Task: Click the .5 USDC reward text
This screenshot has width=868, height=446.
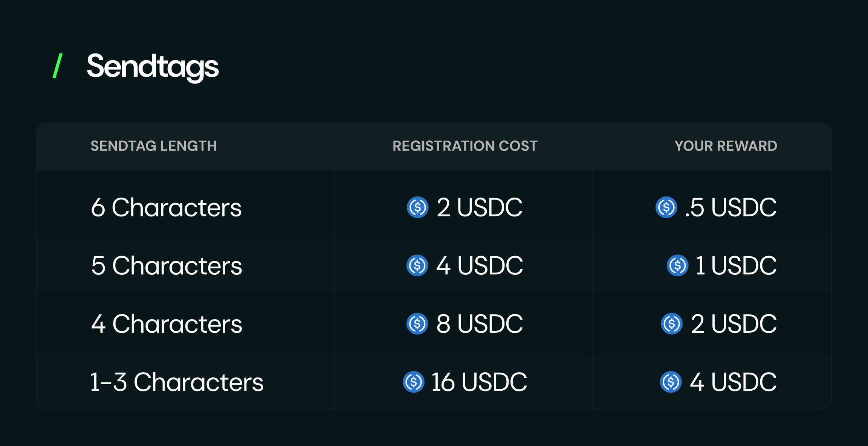Action: [x=730, y=207]
